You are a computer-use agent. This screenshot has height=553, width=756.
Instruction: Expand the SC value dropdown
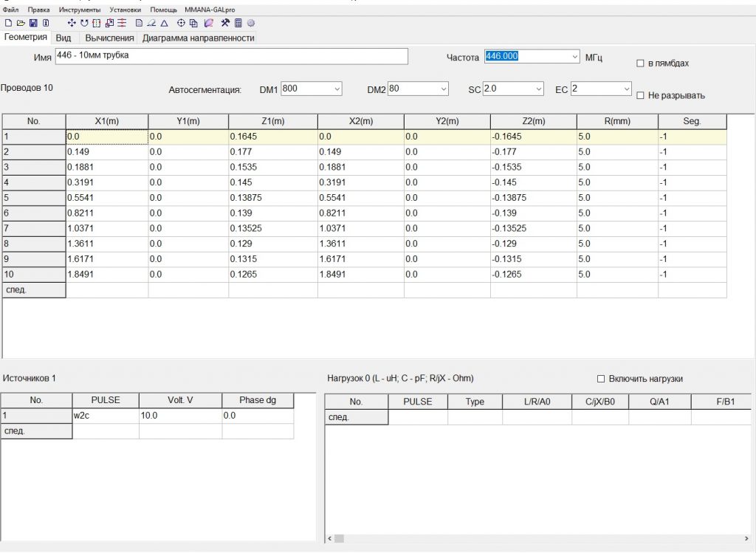tap(538, 89)
